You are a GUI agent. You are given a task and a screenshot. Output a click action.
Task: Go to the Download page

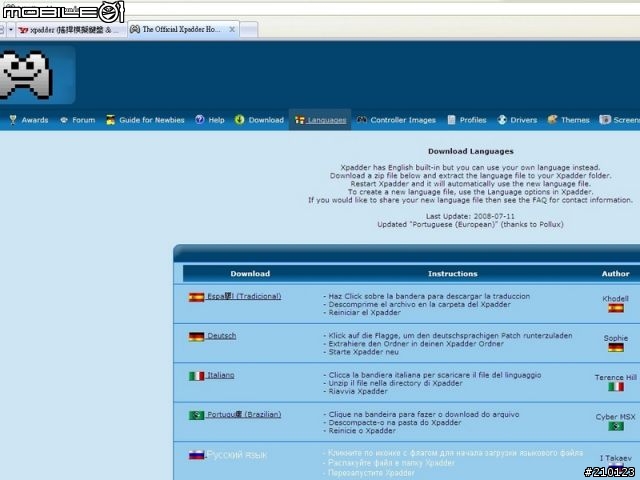coord(266,120)
